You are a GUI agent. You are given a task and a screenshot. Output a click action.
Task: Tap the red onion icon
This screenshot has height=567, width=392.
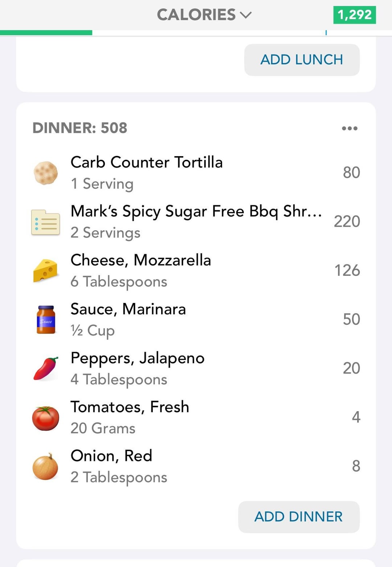click(x=45, y=466)
